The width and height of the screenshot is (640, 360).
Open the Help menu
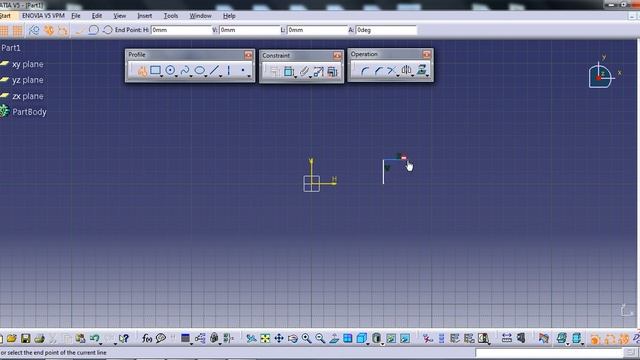[x=229, y=16]
